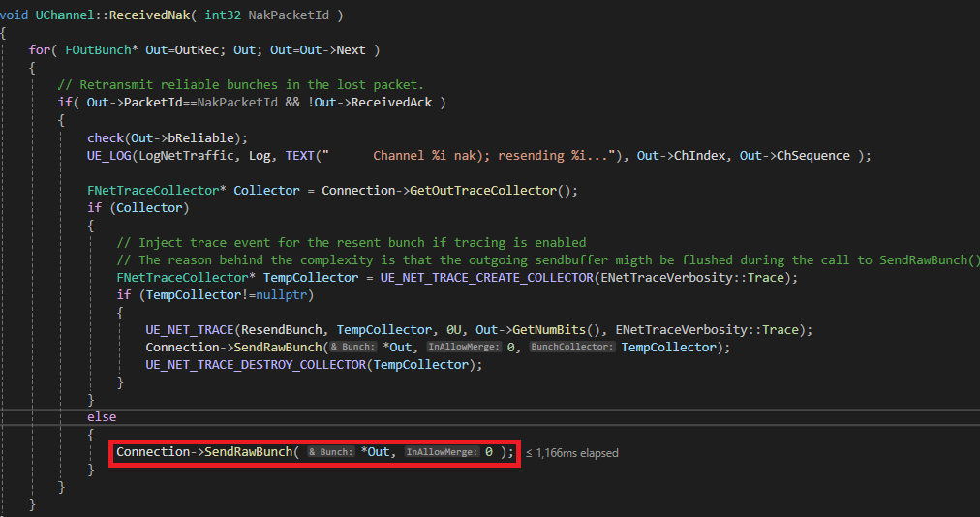Click the 'nullptr' keyword
980x517 pixels.
[x=281, y=295]
